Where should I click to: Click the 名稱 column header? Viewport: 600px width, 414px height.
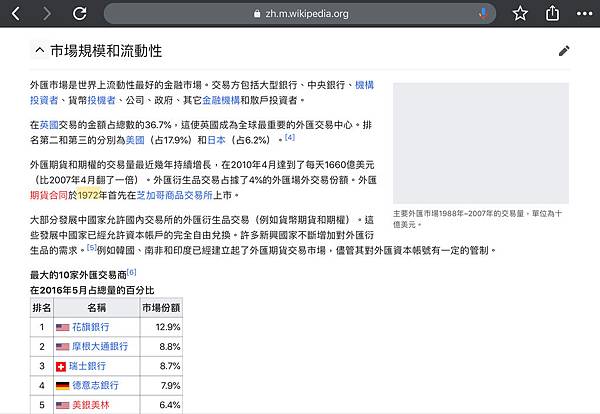coord(96,308)
